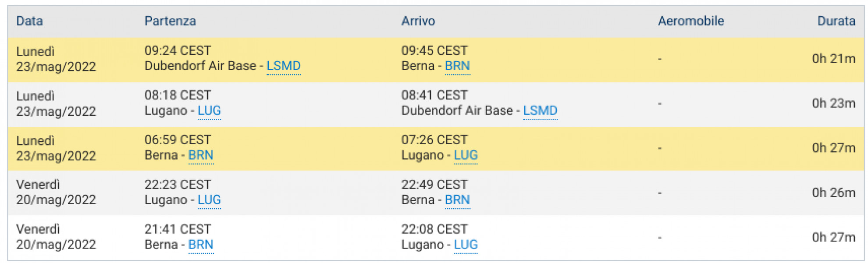Open BRN link for 06:59 departure
The image size is (868, 263).
tap(201, 155)
